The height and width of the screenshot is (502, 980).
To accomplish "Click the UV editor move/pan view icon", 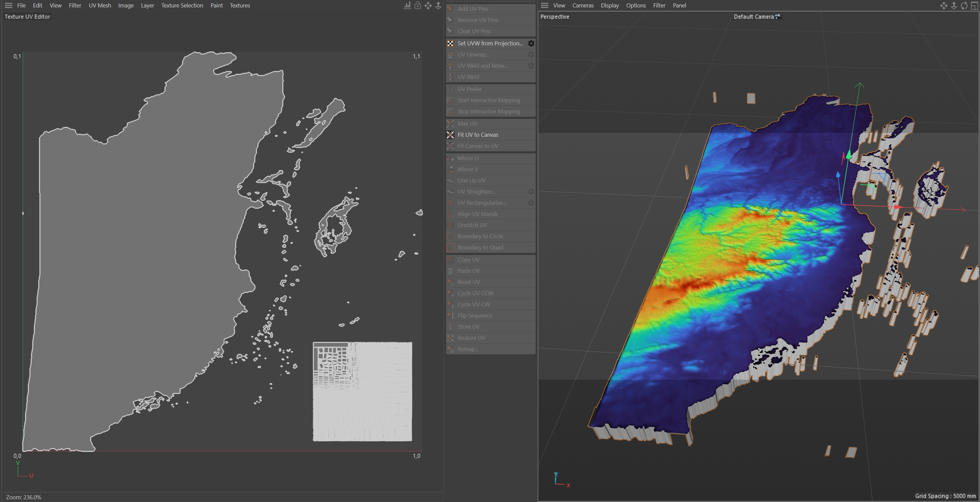I will click(x=428, y=5).
